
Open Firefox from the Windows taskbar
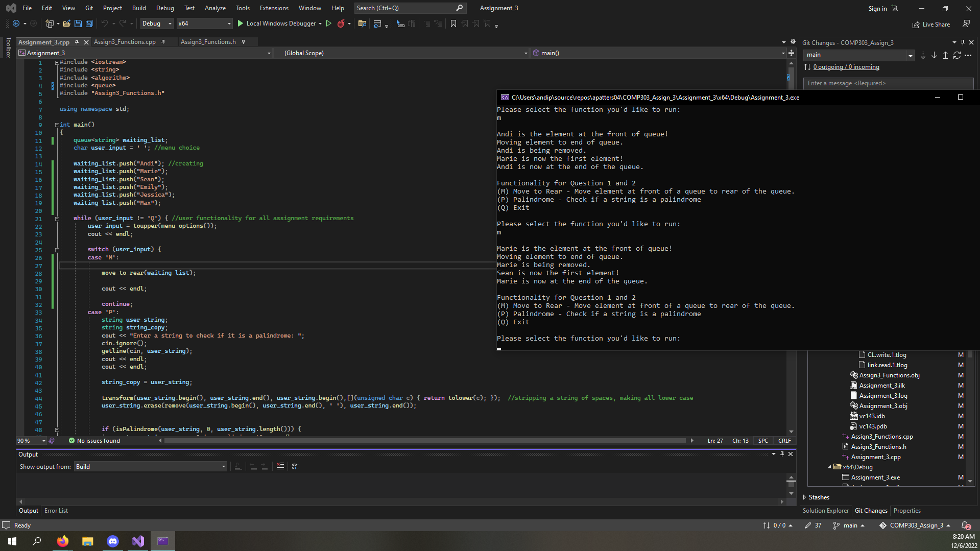point(63,541)
